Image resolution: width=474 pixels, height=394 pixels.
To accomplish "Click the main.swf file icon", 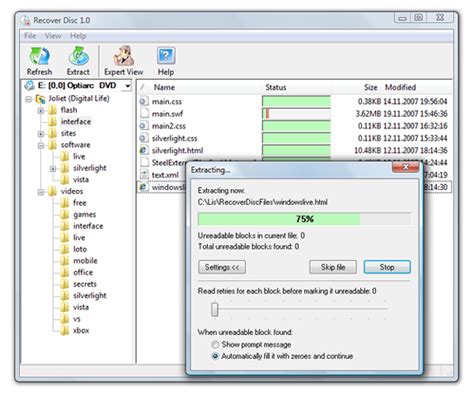I will [x=144, y=114].
